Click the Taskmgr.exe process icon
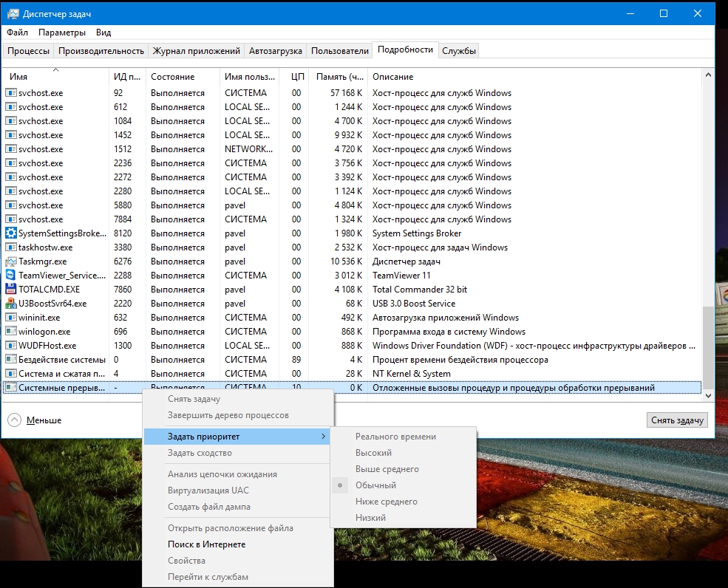The width and height of the screenshot is (728, 588). pos(10,261)
